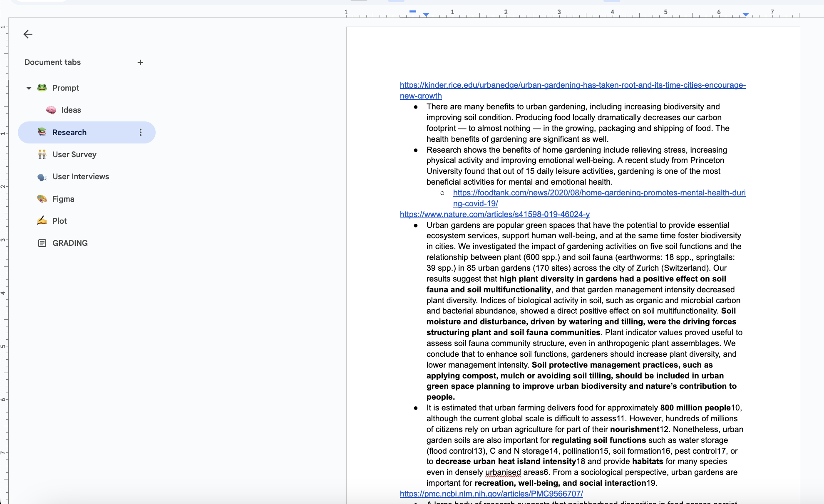
Task: Click the back arrow to close tabs panel
Action: (x=28, y=34)
